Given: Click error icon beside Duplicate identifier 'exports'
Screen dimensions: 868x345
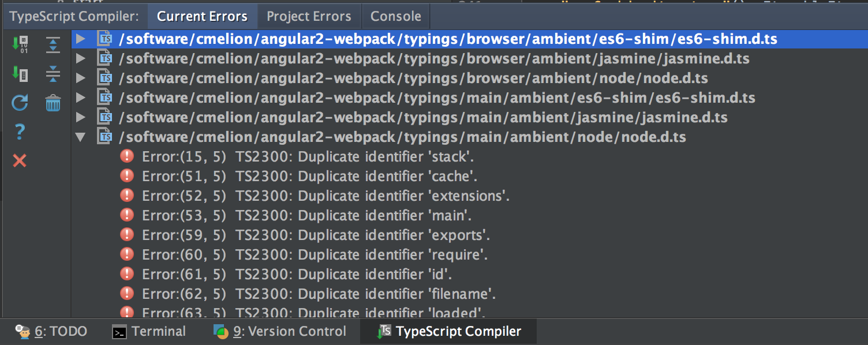Looking at the screenshot, I should (x=127, y=235).
